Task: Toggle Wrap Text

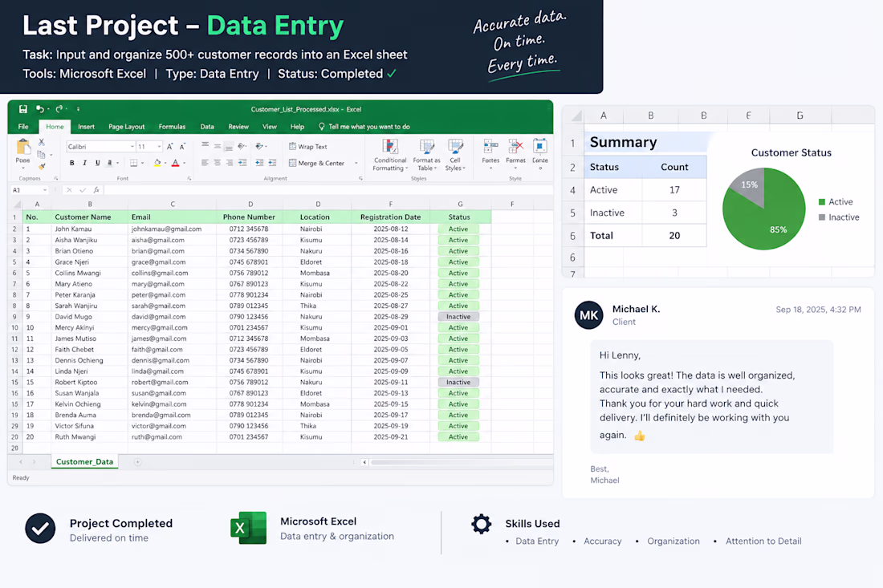Action: point(308,147)
